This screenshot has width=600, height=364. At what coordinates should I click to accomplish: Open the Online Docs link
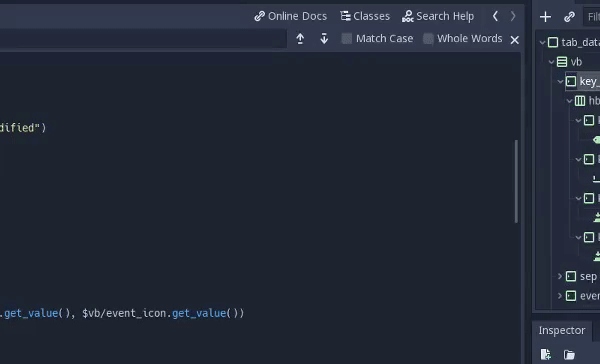pyautogui.click(x=290, y=16)
